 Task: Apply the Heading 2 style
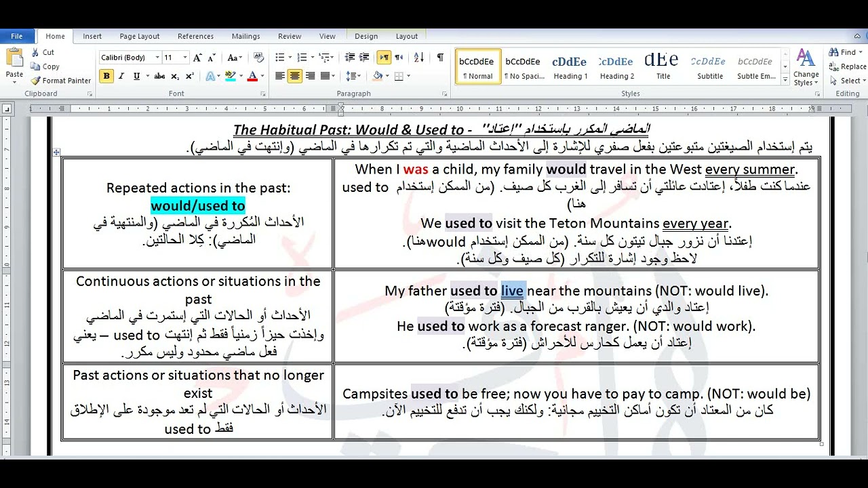coord(617,66)
